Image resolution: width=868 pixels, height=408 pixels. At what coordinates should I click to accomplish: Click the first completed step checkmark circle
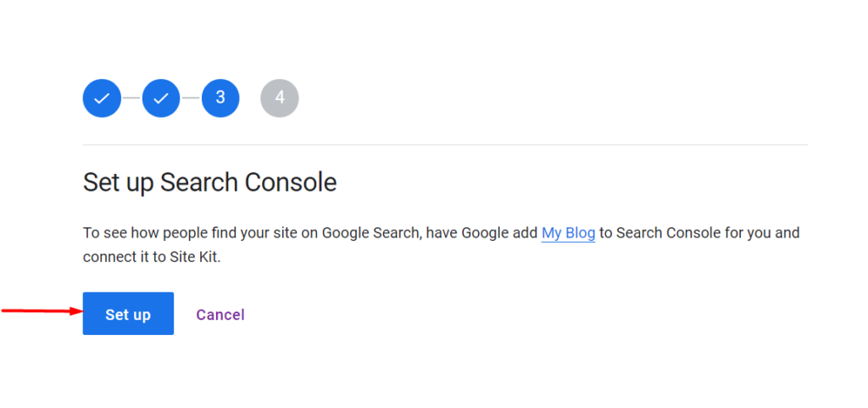[102, 98]
